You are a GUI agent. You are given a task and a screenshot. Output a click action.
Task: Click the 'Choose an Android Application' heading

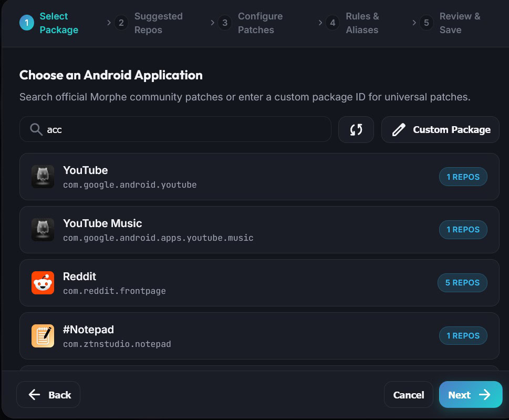[x=111, y=75]
